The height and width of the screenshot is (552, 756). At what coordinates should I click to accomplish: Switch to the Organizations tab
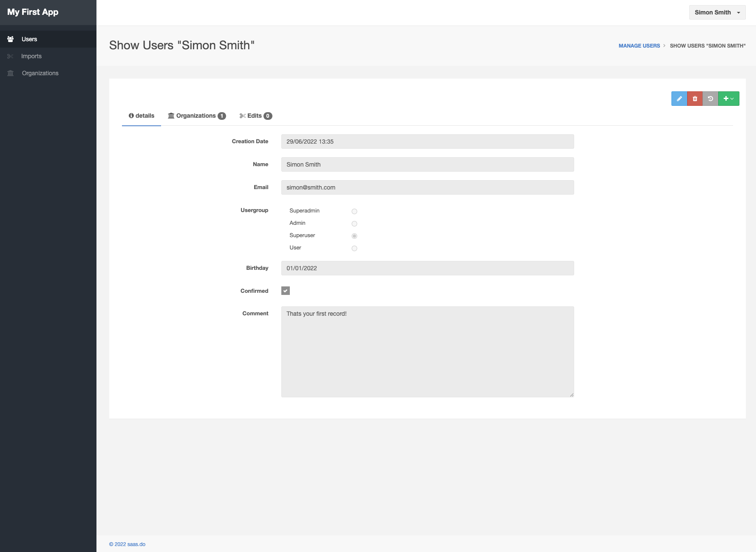[x=196, y=115]
